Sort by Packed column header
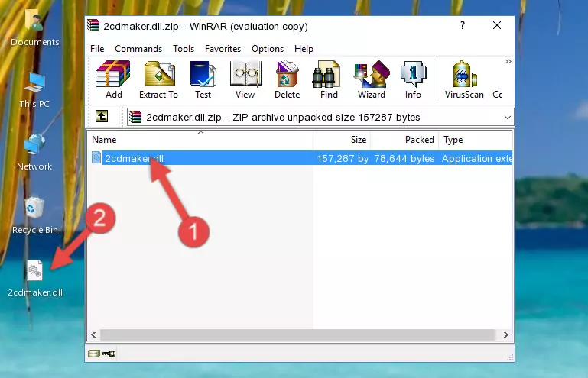Image resolution: width=588 pixels, height=378 pixels. (404, 140)
